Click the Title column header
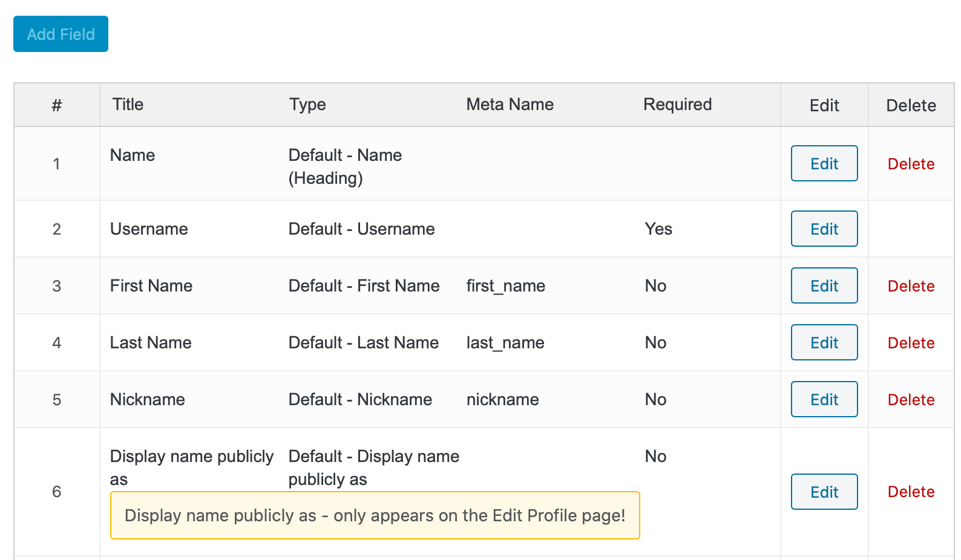 pyautogui.click(x=128, y=104)
